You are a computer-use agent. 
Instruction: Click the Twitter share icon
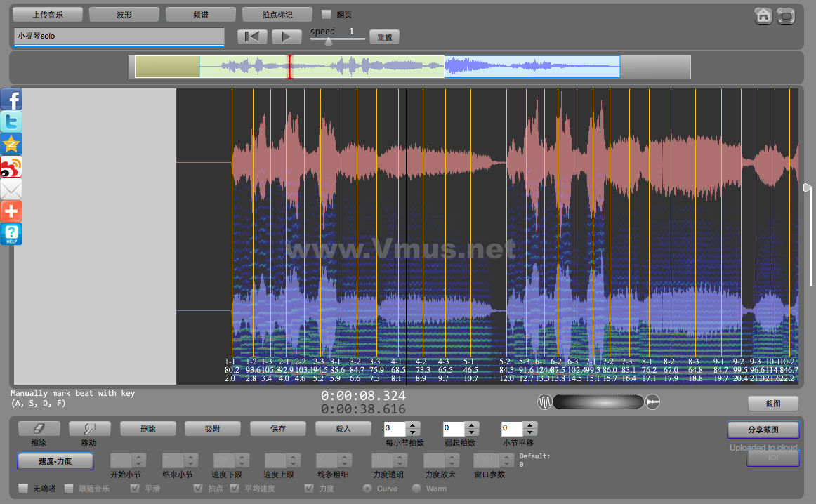pyautogui.click(x=11, y=122)
